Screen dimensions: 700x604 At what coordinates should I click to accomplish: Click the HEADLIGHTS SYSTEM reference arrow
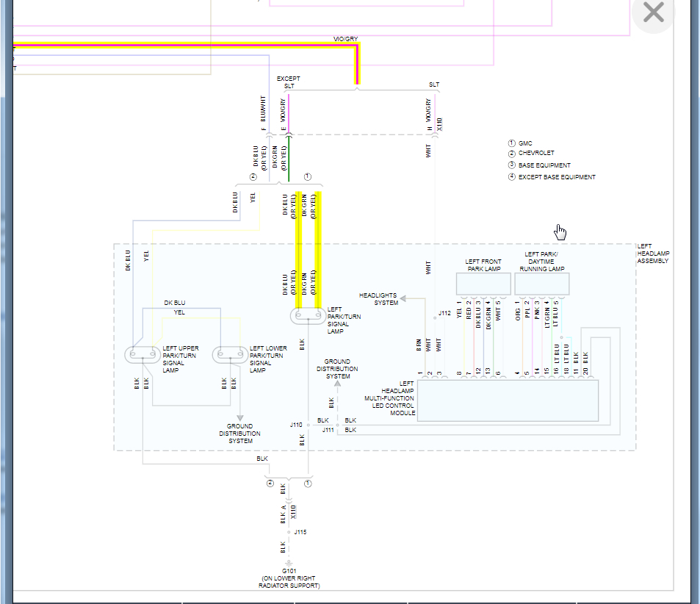tap(403, 298)
